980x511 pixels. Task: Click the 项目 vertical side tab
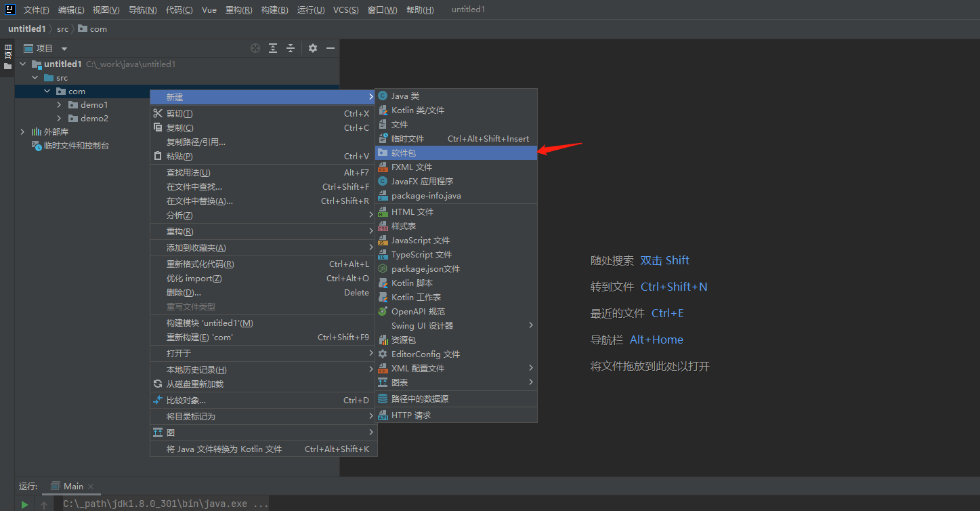7,58
